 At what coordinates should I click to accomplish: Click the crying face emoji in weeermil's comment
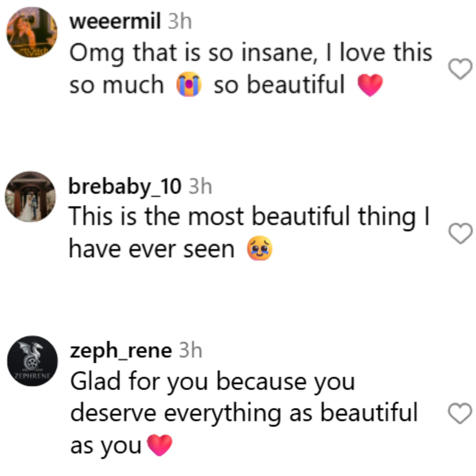(189, 84)
